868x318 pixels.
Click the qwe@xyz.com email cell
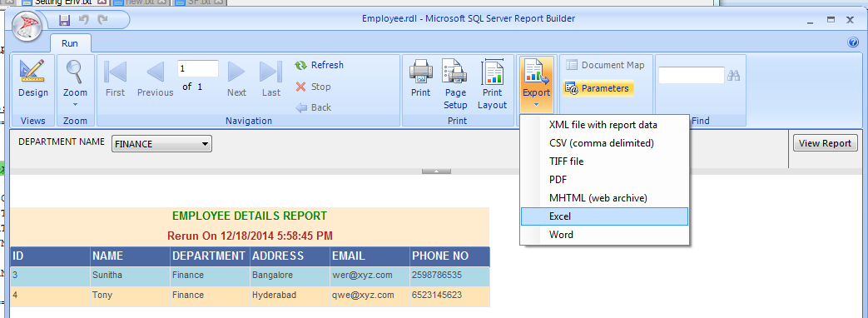click(370, 296)
